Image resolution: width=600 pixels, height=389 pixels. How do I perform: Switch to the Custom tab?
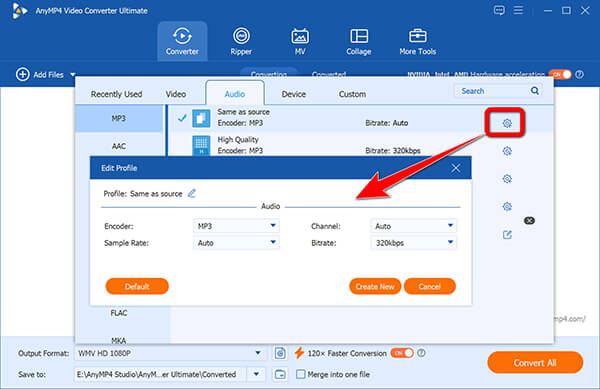coord(352,94)
